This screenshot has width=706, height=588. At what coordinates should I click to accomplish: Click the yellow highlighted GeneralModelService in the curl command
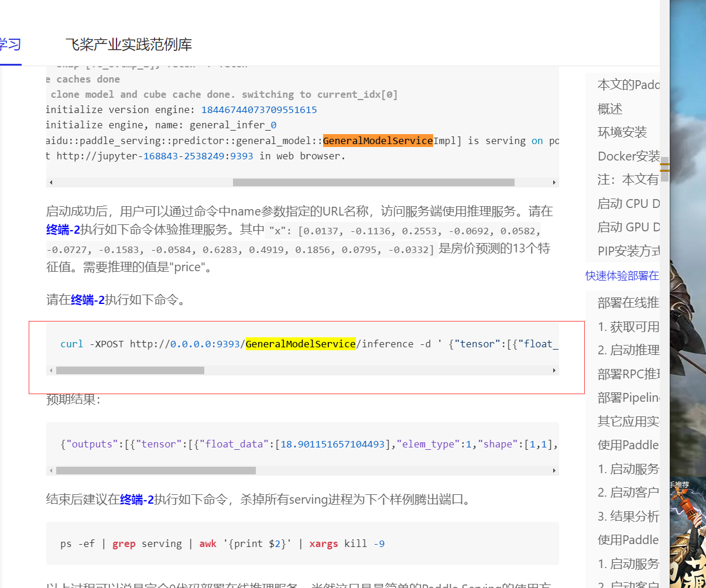[300, 344]
